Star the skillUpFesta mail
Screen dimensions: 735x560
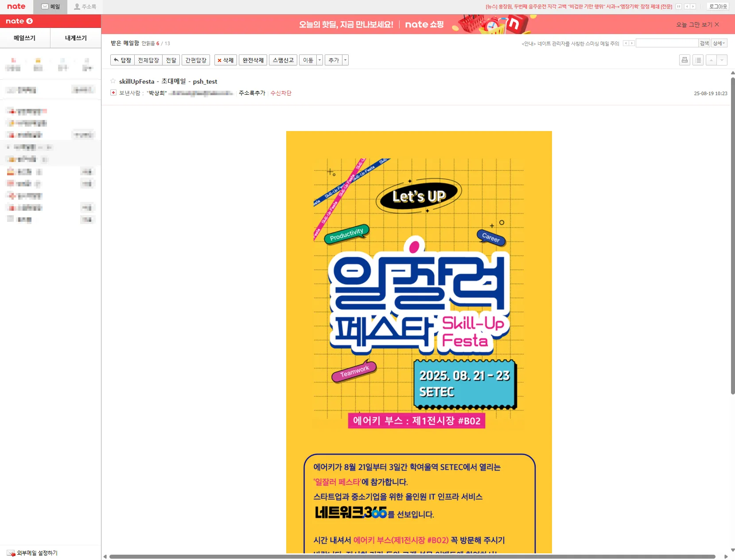(113, 81)
